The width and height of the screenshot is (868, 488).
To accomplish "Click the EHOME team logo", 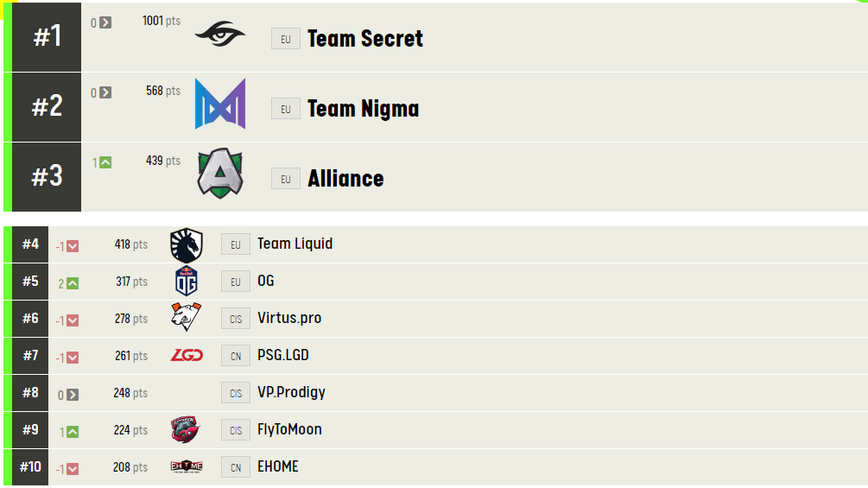I will click(187, 467).
